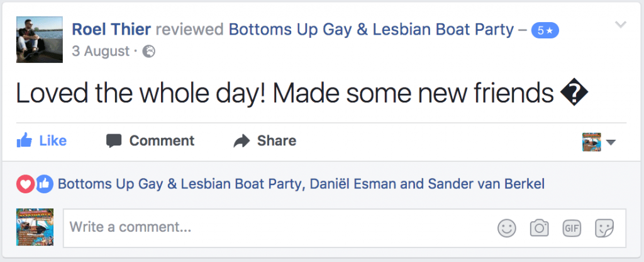Post a GIF using the GIF icon
Screen dimensions: 644x262
pyautogui.click(x=572, y=228)
